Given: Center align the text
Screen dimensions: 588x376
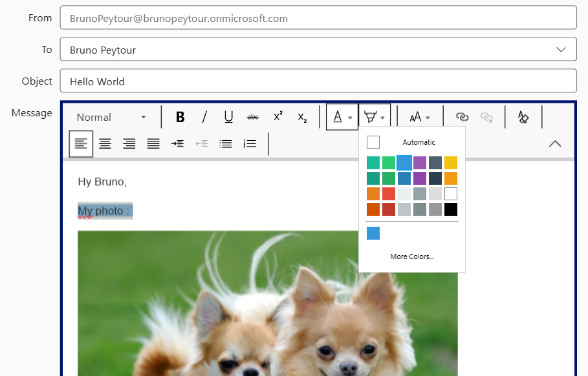Looking at the screenshot, I should (x=105, y=143).
